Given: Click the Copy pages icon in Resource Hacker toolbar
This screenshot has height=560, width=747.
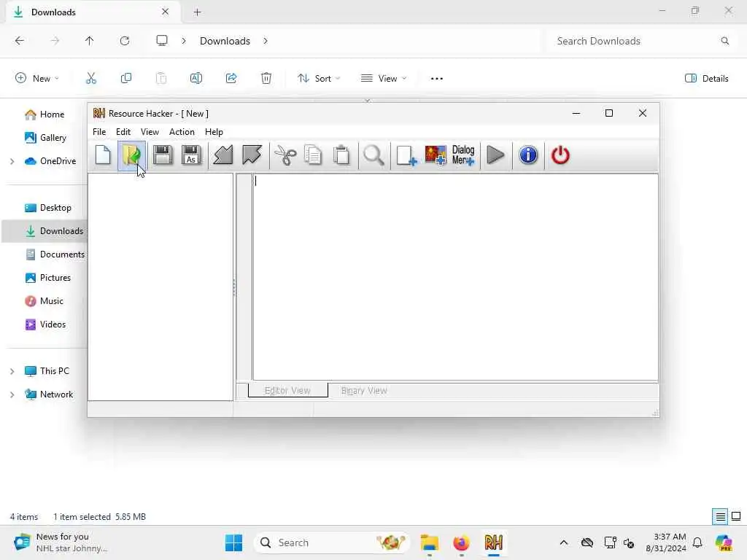Looking at the screenshot, I should pos(313,155).
